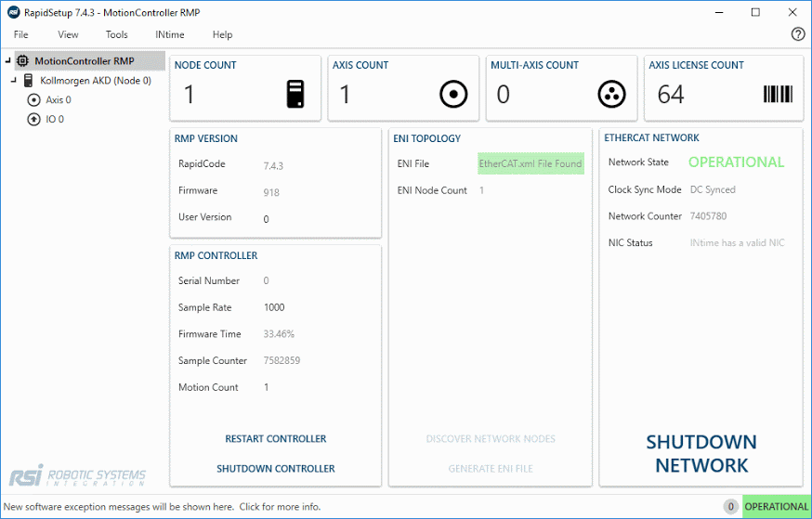
Task: Click the MotionController RMP chip icon
Action: [x=23, y=61]
